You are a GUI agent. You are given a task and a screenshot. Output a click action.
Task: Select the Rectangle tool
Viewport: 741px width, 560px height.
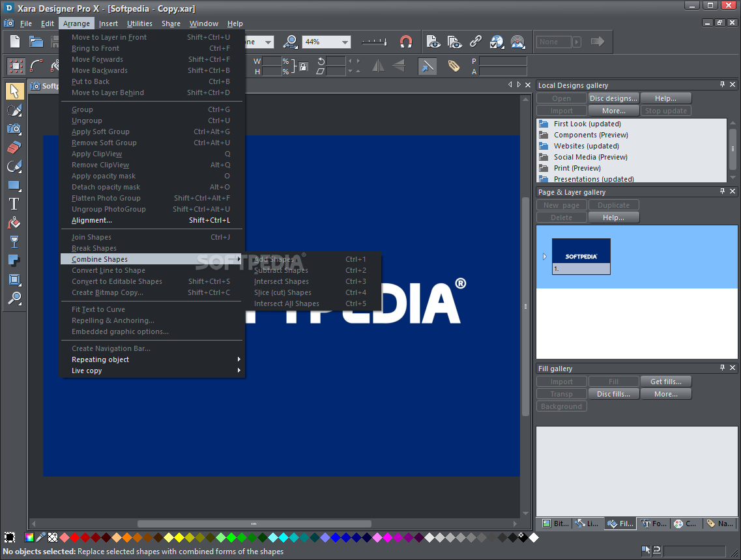click(14, 186)
